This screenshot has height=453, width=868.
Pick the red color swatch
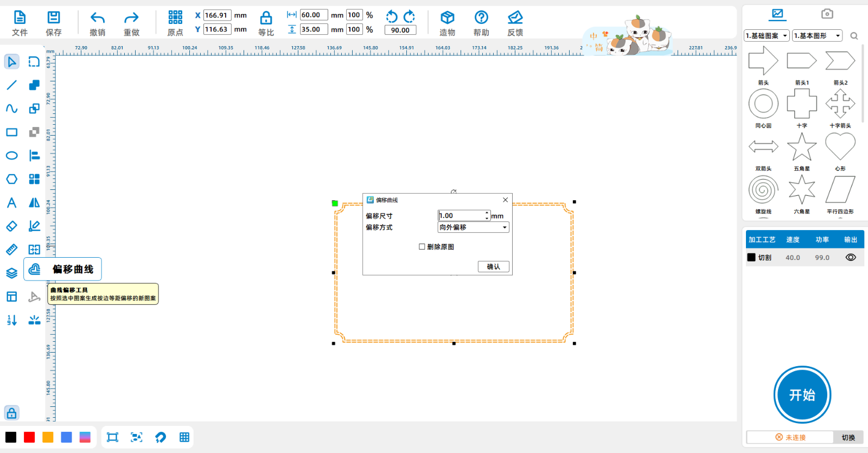pyautogui.click(x=29, y=437)
